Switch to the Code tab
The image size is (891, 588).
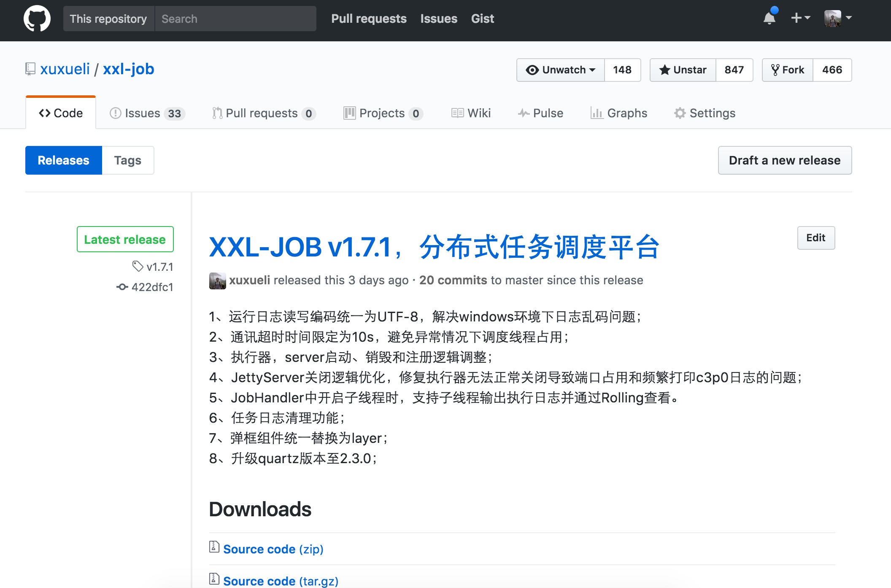[x=61, y=113]
